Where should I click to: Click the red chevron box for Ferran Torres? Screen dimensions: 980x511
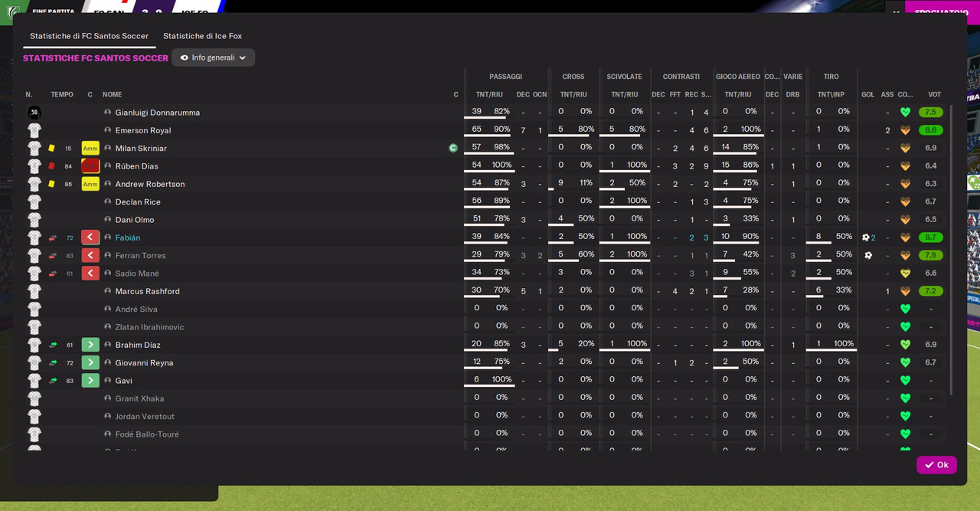[90, 255]
